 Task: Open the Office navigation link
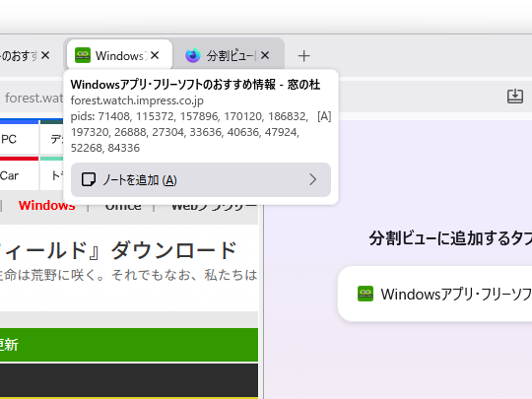click(x=123, y=206)
